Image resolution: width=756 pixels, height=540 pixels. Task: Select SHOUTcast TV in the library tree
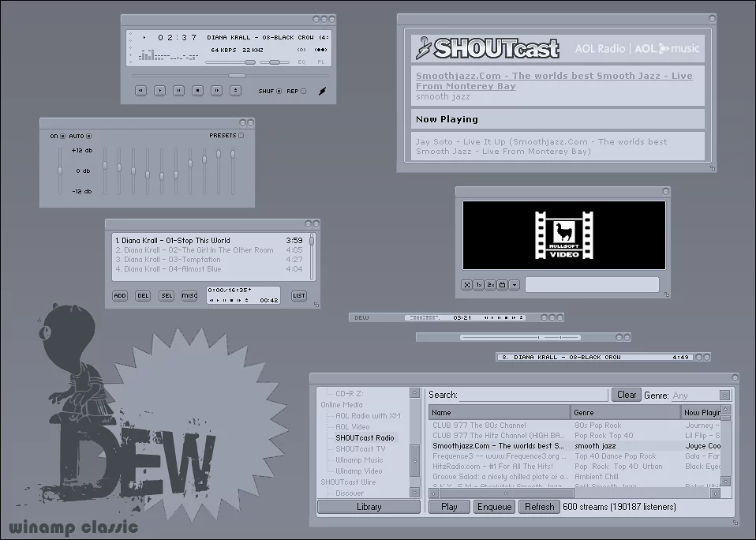point(360,449)
